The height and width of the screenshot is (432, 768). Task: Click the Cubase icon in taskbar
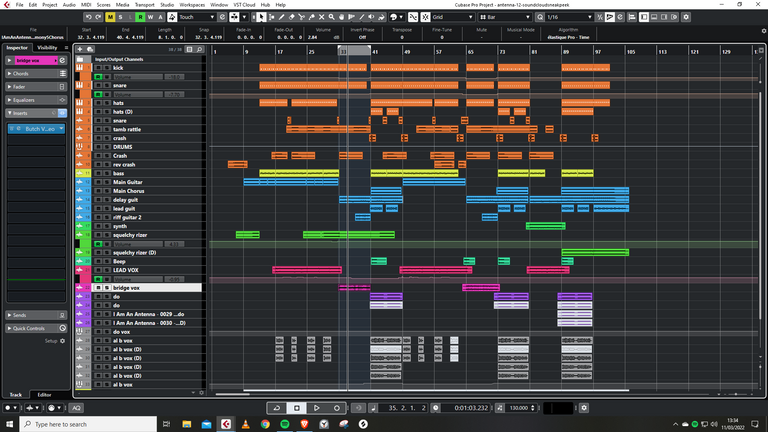[x=226, y=424]
